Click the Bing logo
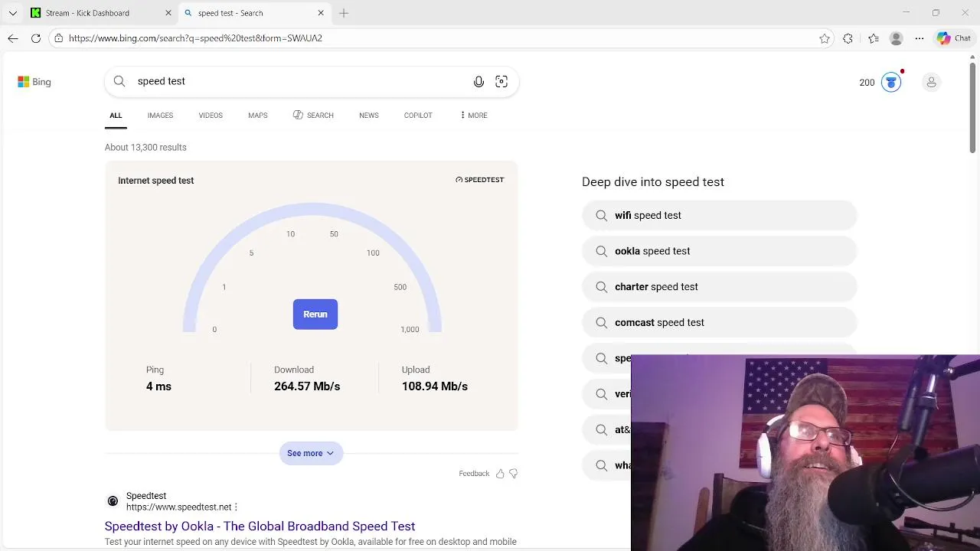Image resolution: width=980 pixels, height=551 pixels. tap(34, 82)
